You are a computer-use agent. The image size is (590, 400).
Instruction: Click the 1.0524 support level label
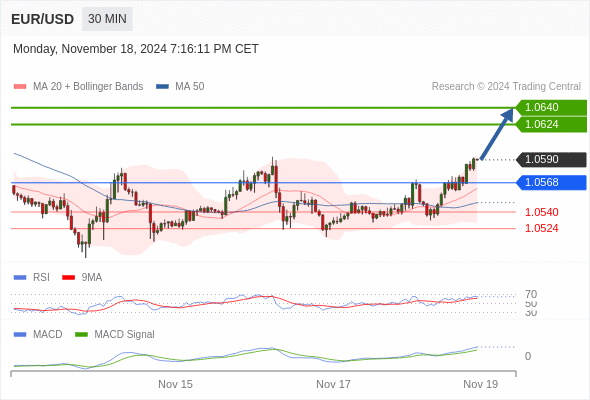(x=541, y=228)
